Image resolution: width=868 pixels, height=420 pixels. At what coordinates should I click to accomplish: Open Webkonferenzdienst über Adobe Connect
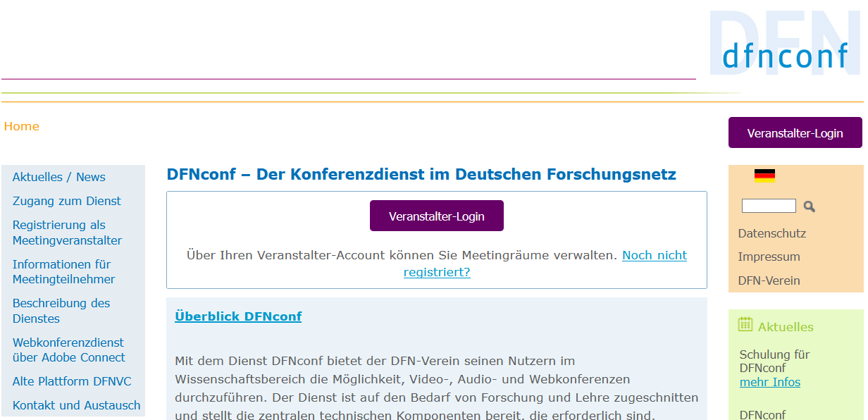click(x=69, y=350)
